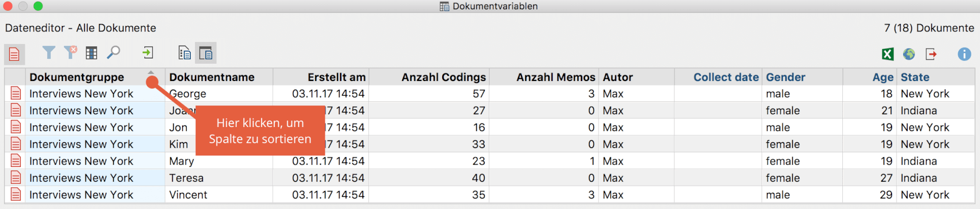Reset filters with the crossed funnel icon
The width and height of the screenshot is (980, 209).
[x=70, y=52]
